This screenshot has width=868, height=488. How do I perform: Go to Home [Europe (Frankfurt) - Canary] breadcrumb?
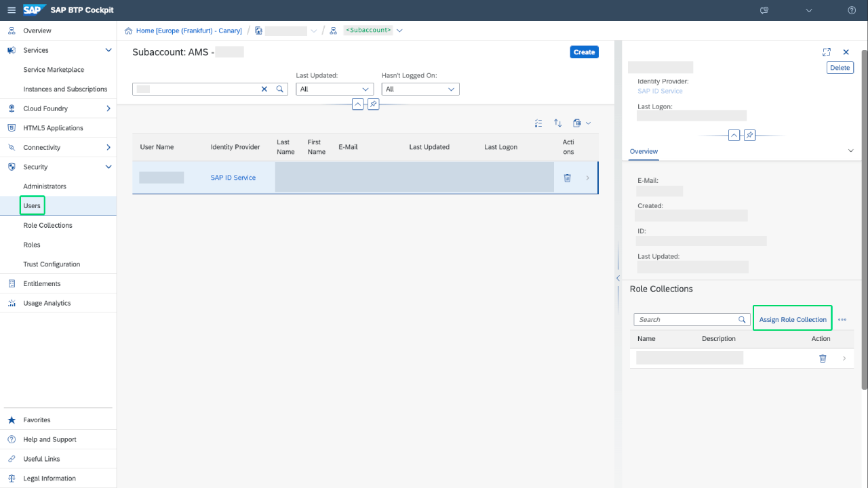click(x=189, y=30)
